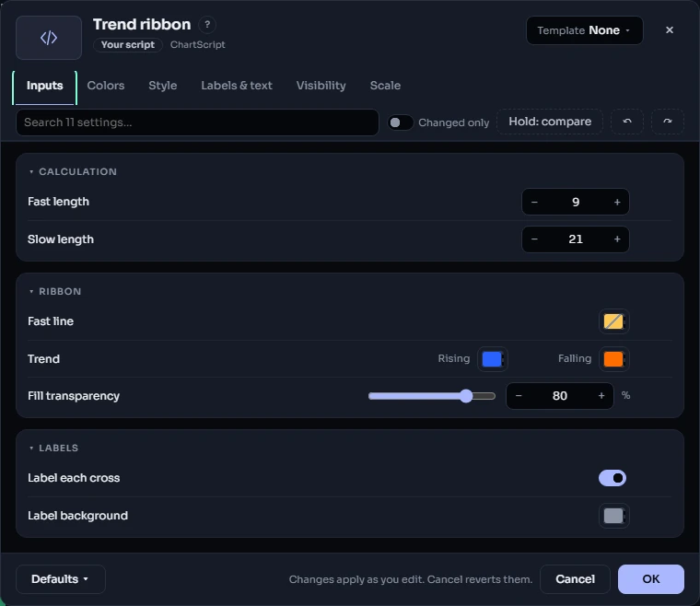Click the Your script badge
700x606 pixels.
tap(128, 45)
